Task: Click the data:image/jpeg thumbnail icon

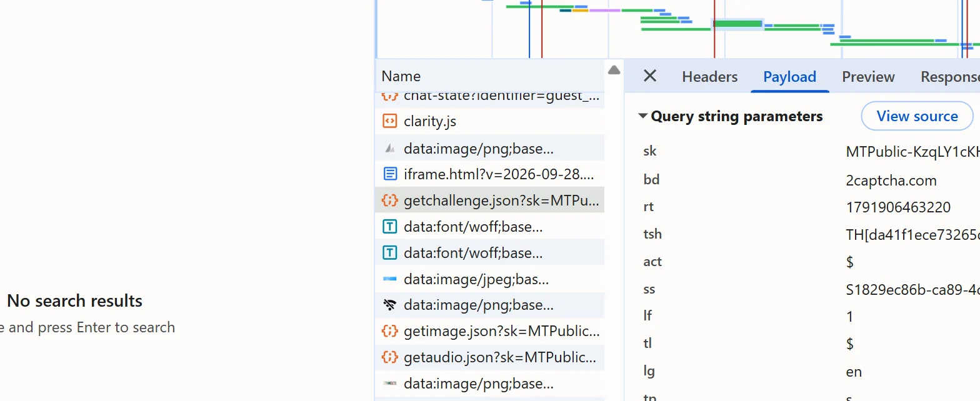Action: coord(389,279)
